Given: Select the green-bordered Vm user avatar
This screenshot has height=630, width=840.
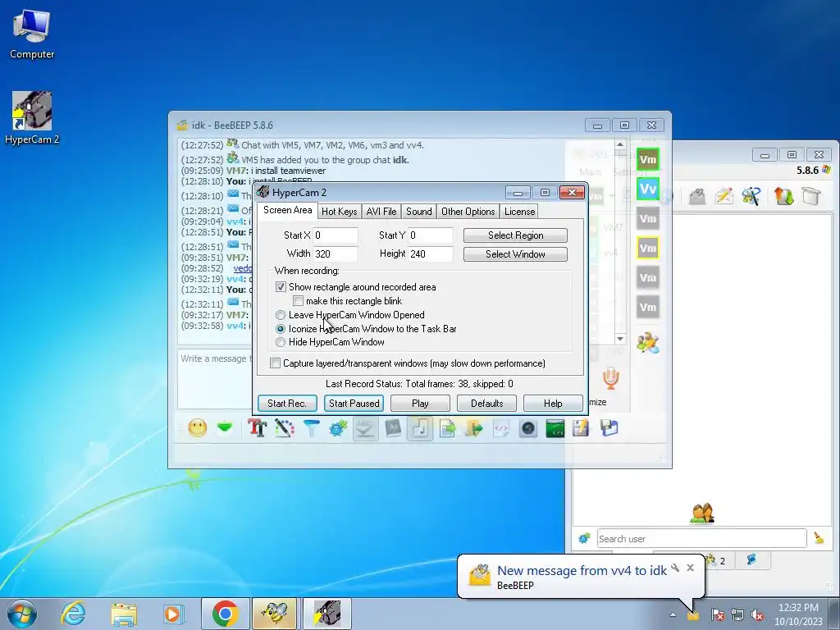Looking at the screenshot, I should point(648,159).
